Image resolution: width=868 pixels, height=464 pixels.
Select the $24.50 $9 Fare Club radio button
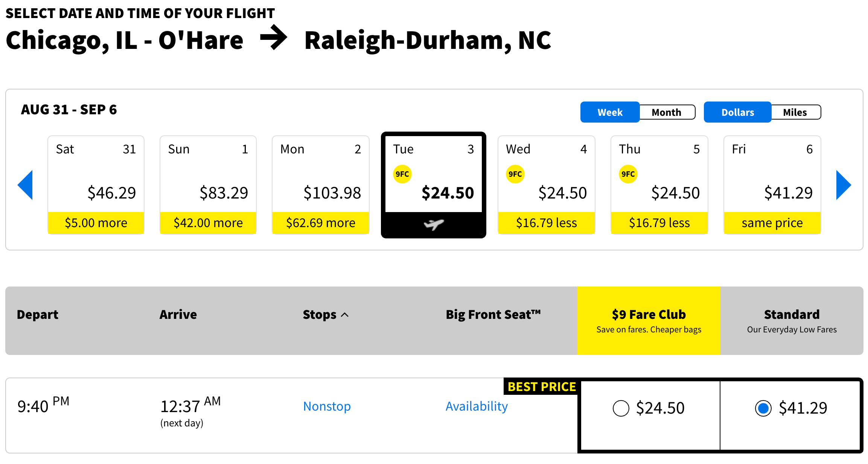pyautogui.click(x=621, y=408)
